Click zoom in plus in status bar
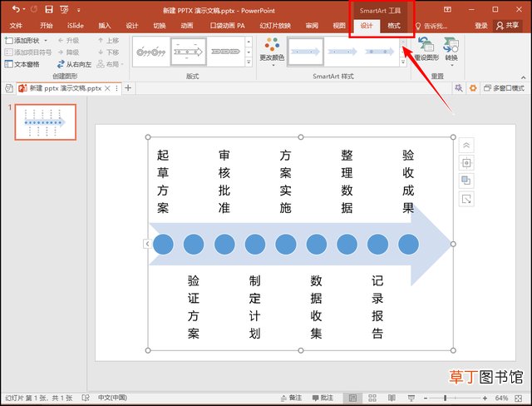Image resolution: width=532 pixels, height=406 pixels. pyautogui.click(x=485, y=399)
